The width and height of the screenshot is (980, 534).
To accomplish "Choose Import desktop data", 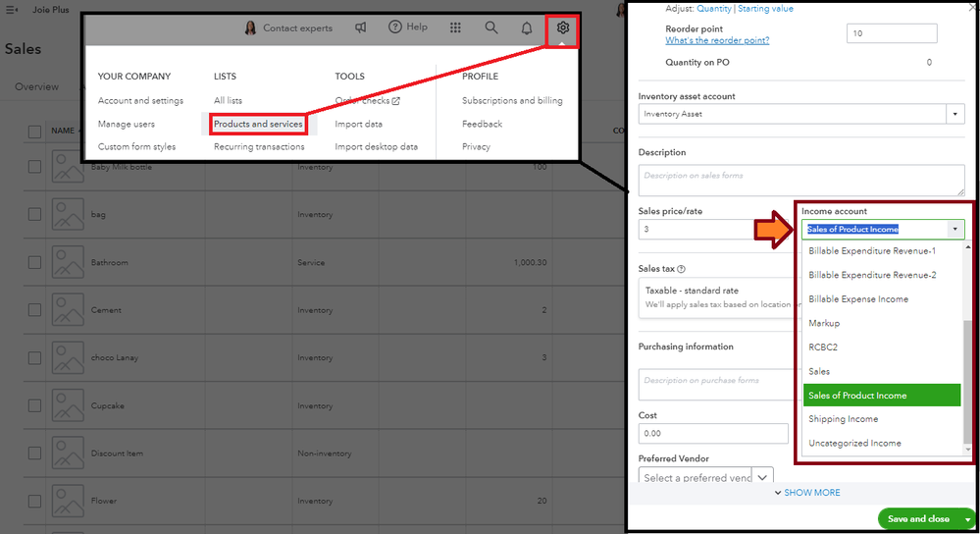I will click(x=377, y=147).
